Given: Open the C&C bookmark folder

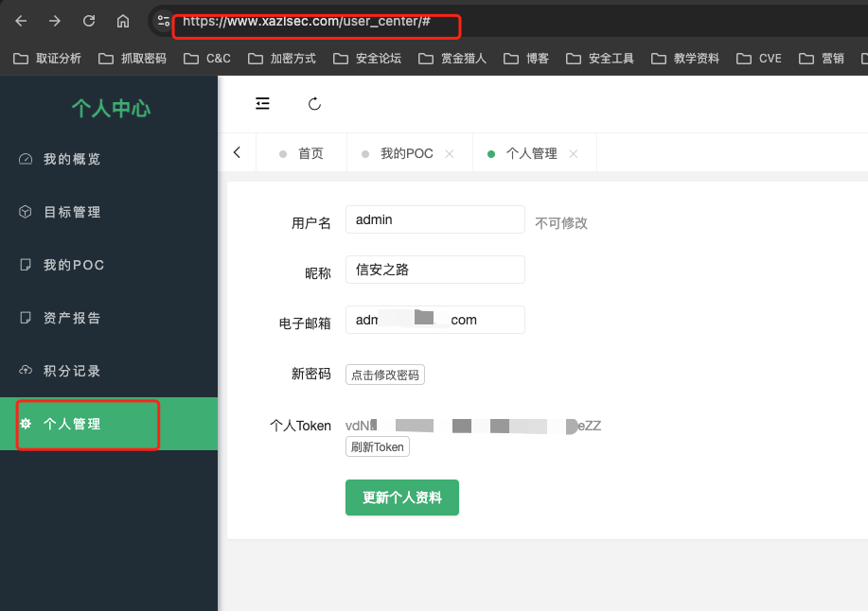Looking at the screenshot, I should tap(207, 59).
